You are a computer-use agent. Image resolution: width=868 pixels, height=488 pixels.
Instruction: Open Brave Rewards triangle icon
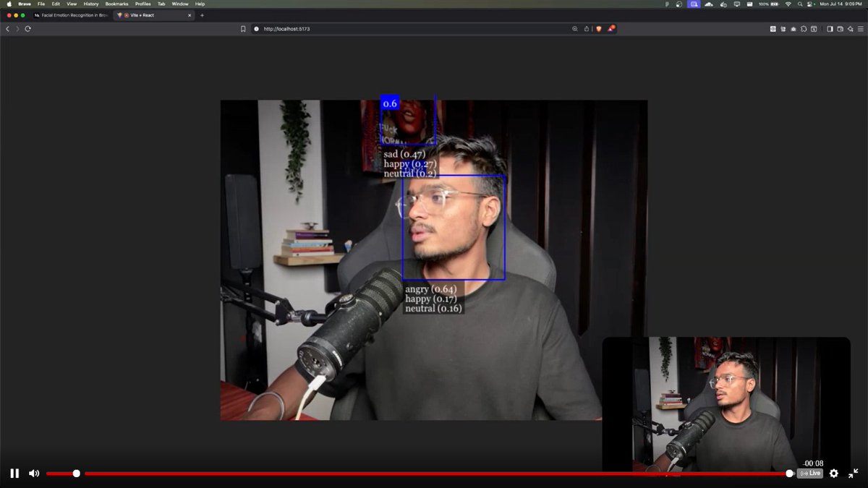pos(611,29)
